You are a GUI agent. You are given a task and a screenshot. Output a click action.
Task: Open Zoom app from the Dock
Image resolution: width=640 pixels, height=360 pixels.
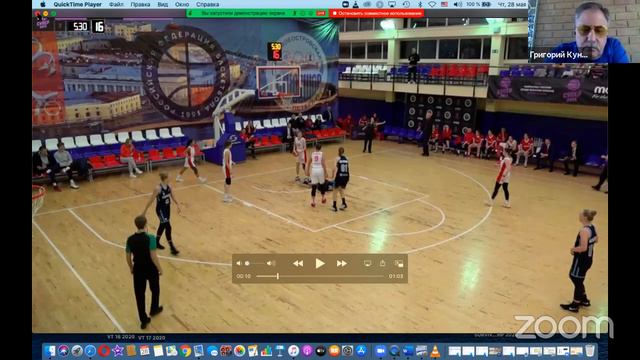click(x=380, y=351)
